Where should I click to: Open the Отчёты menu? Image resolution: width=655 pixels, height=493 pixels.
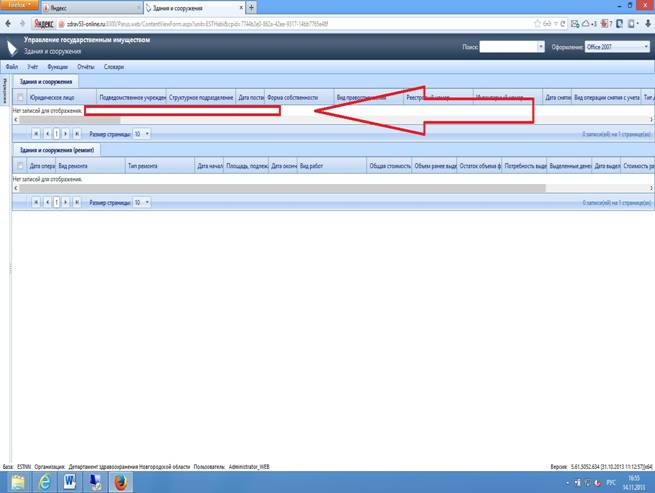[85, 66]
